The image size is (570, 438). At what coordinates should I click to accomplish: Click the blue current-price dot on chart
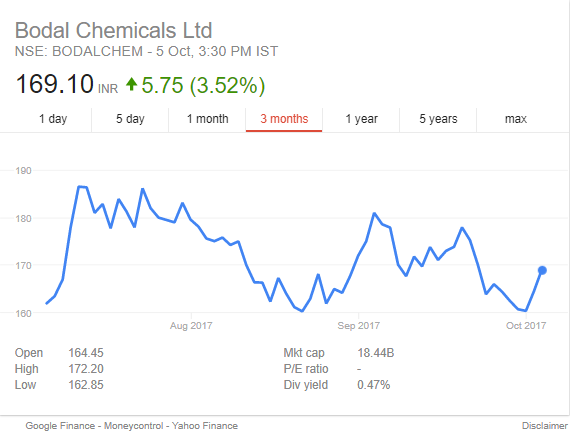pos(542,270)
